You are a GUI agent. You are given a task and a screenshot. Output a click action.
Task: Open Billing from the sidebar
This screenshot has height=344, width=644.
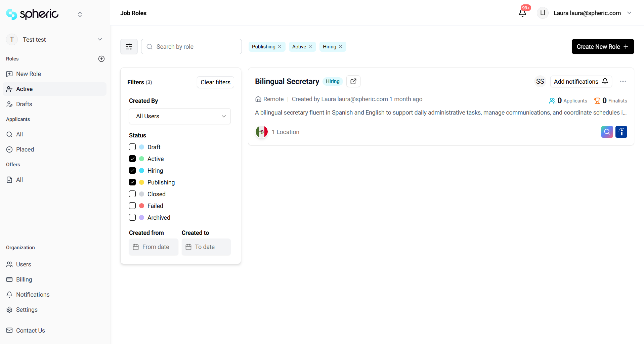24,279
